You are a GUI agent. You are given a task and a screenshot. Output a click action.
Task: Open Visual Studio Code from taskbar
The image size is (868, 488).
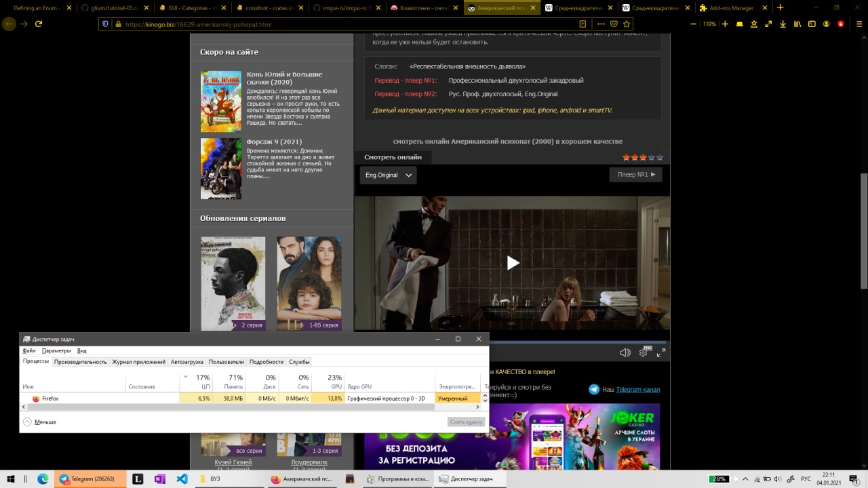click(182, 479)
